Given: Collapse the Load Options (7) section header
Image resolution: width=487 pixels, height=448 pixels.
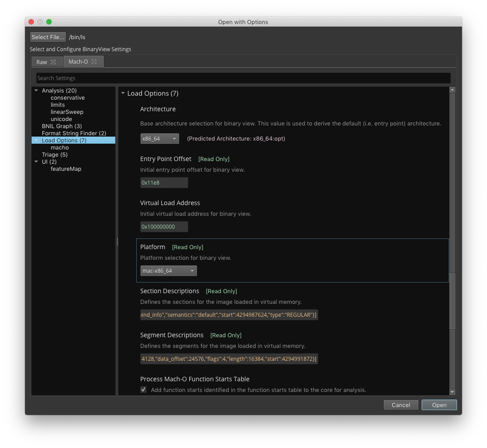Looking at the screenshot, I should pyautogui.click(x=123, y=93).
